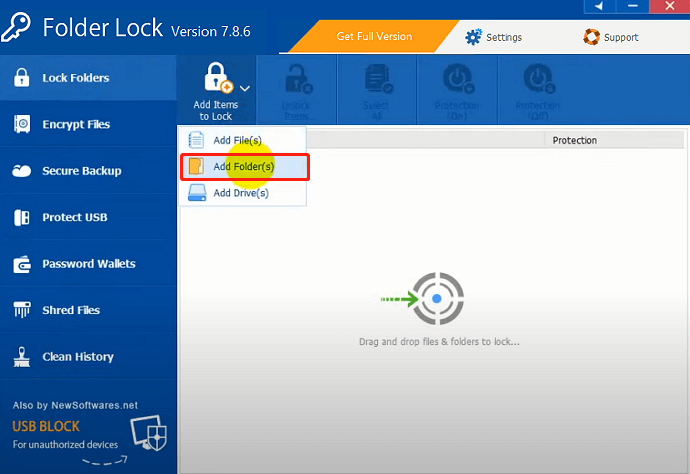Click the speaker arrow title bar icon

[599, 6]
